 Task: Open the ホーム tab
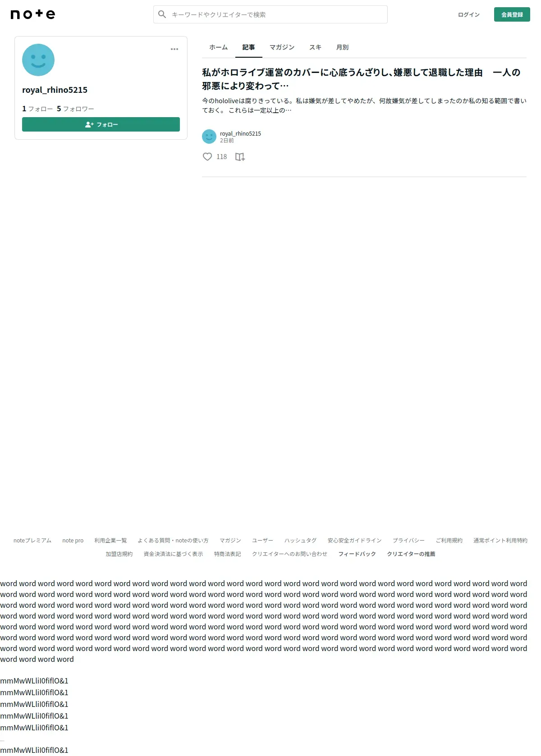pos(219,47)
